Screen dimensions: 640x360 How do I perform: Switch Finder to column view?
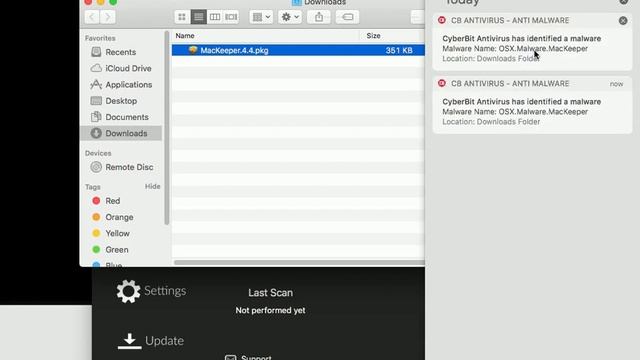pyautogui.click(x=215, y=17)
